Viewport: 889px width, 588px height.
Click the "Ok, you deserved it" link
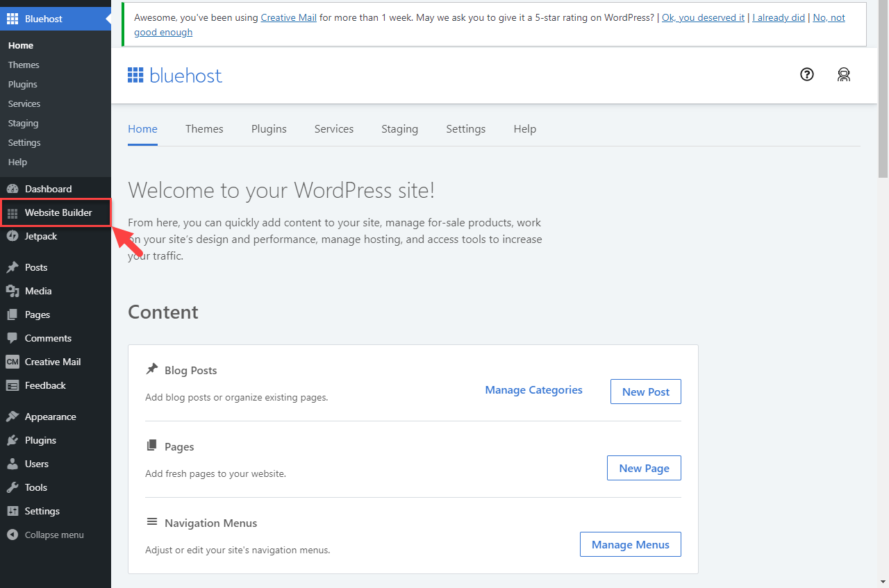[703, 17]
